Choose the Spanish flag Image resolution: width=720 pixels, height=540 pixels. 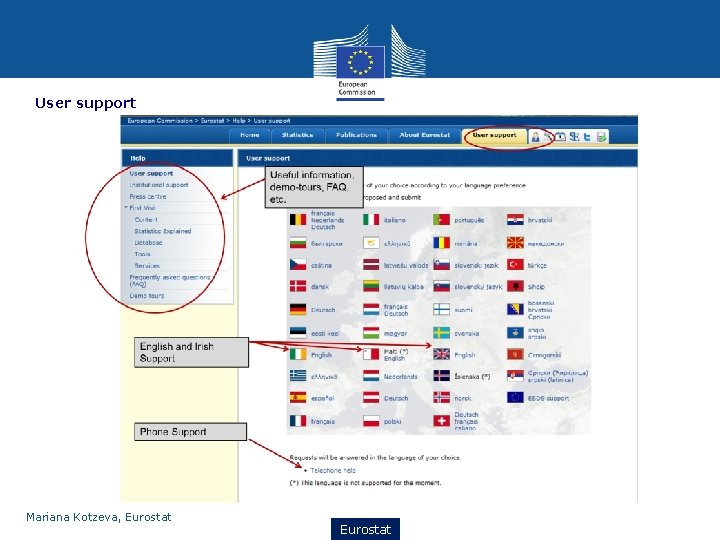tap(298, 398)
